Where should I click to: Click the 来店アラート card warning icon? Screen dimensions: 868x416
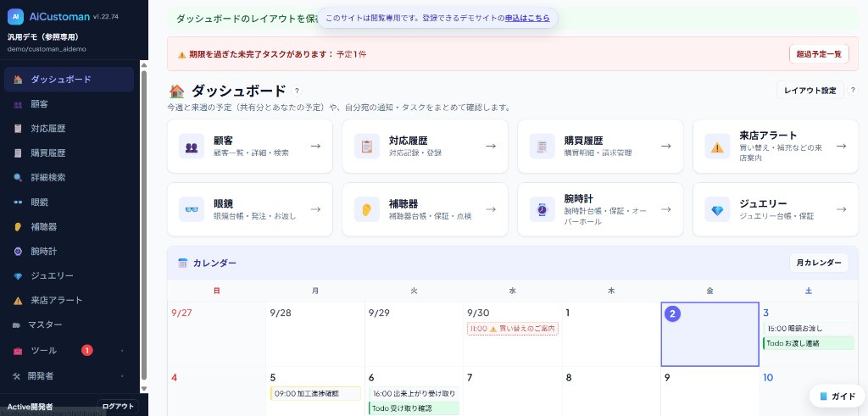[717, 147]
